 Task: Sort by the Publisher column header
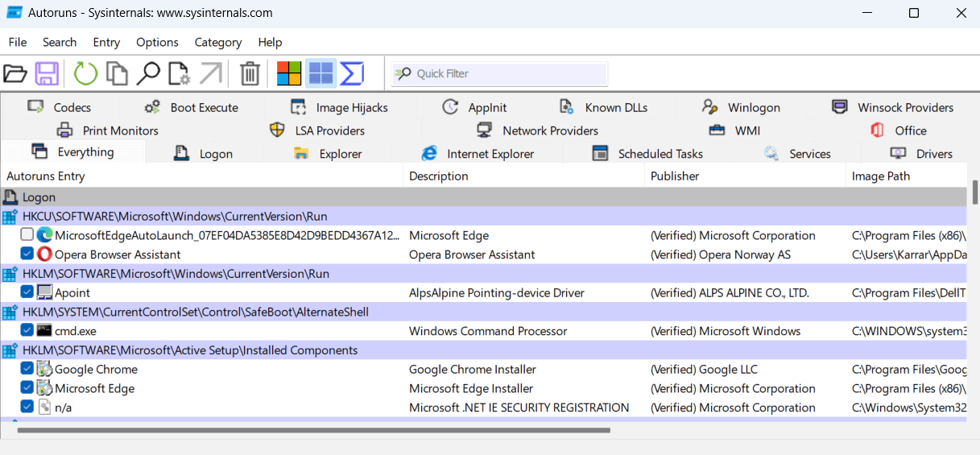pyautogui.click(x=675, y=176)
